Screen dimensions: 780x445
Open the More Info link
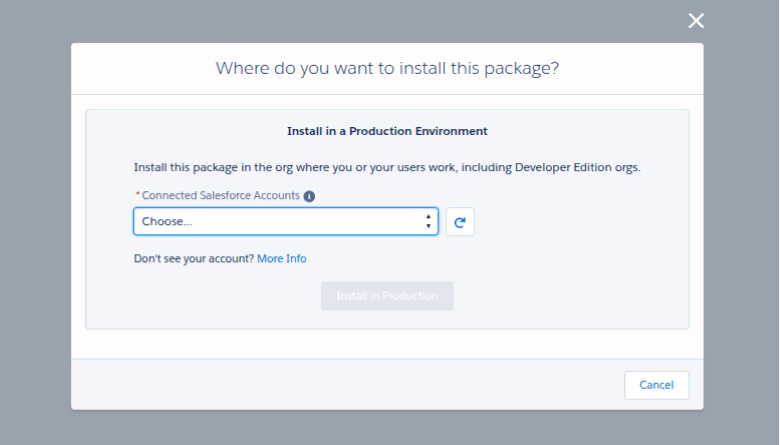click(x=282, y=259)
